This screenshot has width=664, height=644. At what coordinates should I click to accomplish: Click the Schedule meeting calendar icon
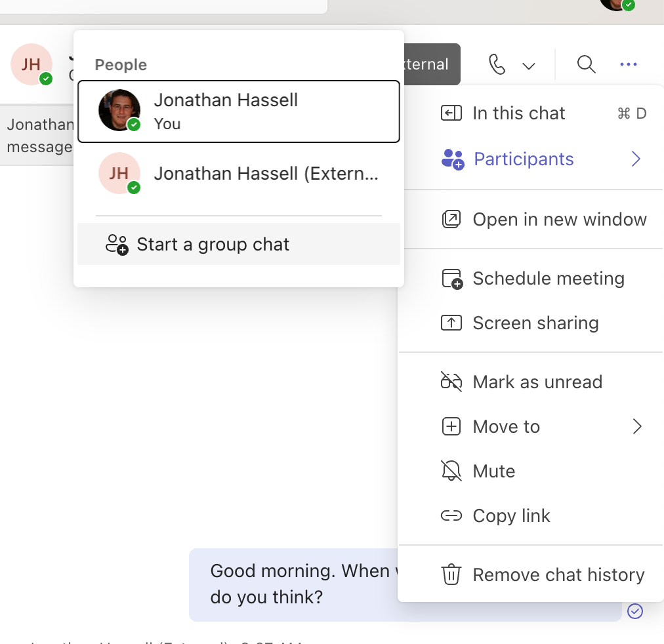click(452, 279)
